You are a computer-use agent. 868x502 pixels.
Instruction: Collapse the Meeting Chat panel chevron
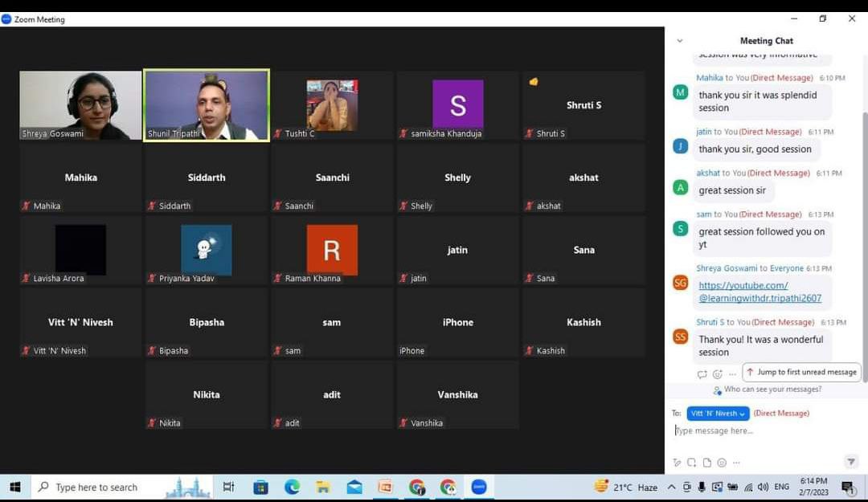679,41
